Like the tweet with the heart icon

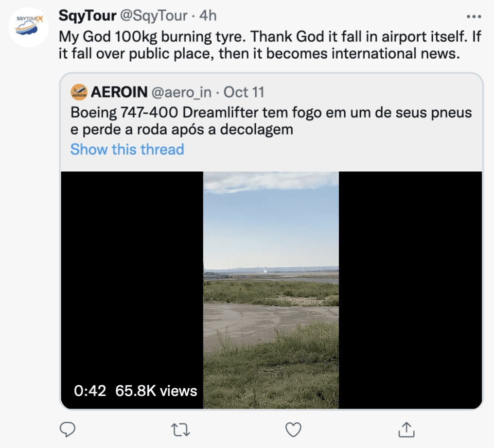293,429
